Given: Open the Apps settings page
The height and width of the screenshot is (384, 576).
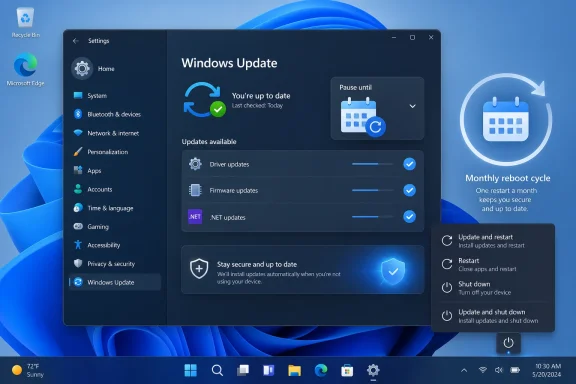Looking at the screenshot, I should click(x=115, y=171).
